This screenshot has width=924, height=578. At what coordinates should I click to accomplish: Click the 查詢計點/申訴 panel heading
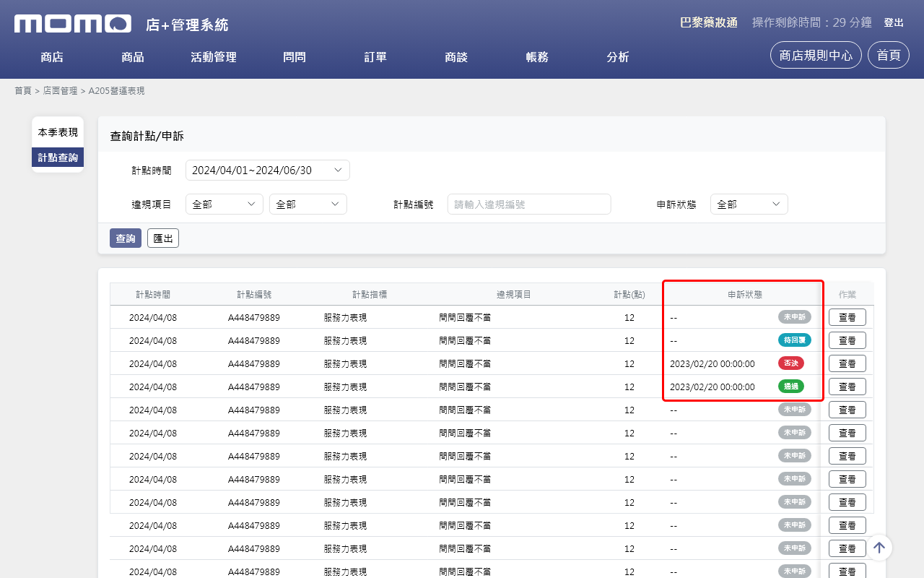point(147,136)
